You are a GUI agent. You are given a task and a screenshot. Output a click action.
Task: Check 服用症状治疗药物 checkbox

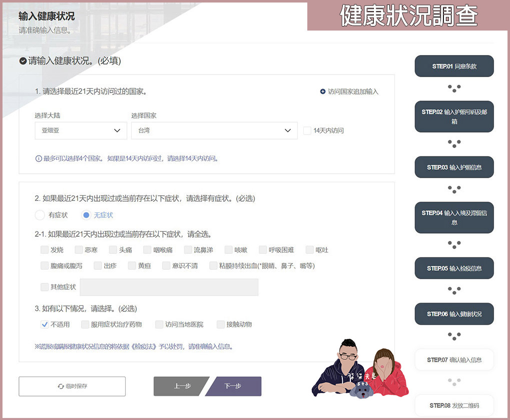85,324
